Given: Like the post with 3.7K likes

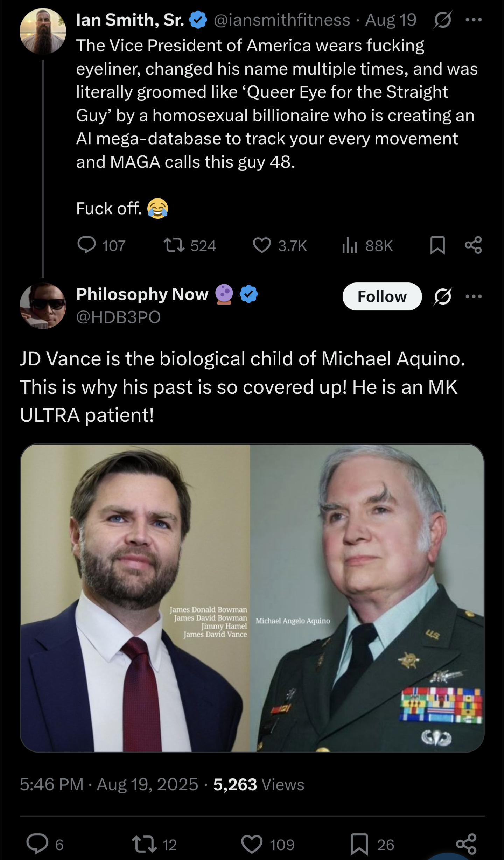Looking at the screenshot, I should 262,245.
